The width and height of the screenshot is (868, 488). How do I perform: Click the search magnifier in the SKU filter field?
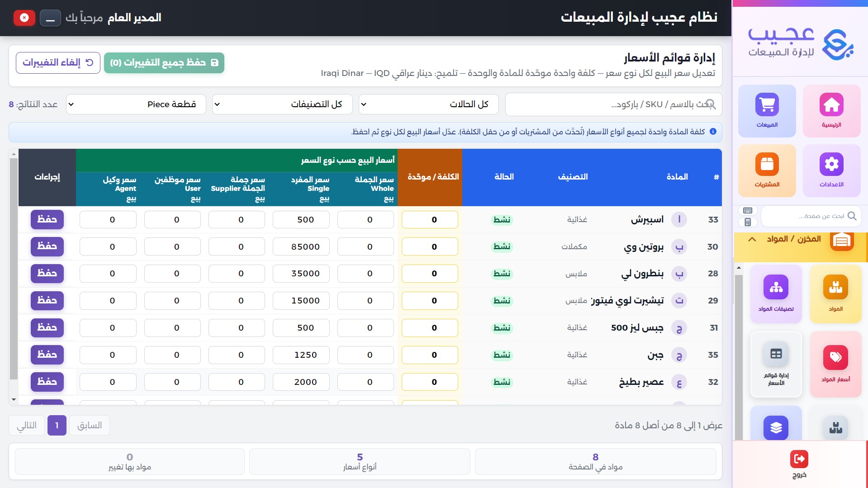pos(711,104)
